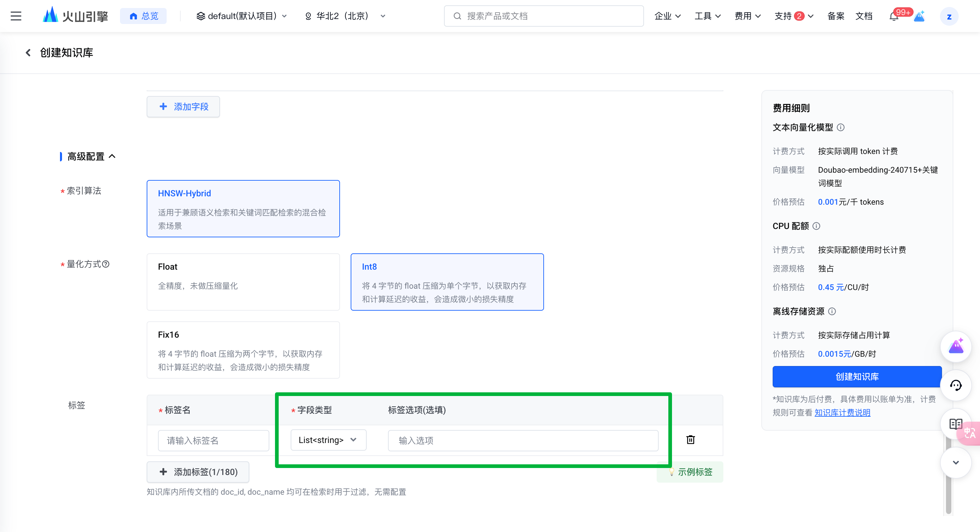The height and width of the screenshot is (532, 980).
Task: Click the Volcano Engine logo
Action: click(75, 16)
